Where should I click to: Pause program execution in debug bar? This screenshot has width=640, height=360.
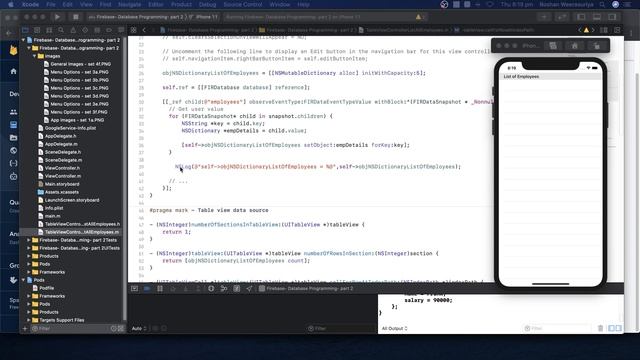pyautogui.click(x=160, y=289)
